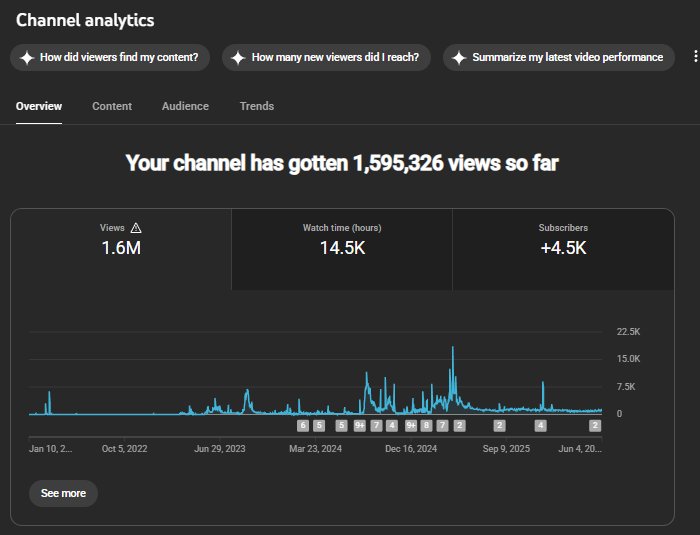Go to the Audience tab
The width and height of the screenshot is (700, 535).
coord(185,106)
